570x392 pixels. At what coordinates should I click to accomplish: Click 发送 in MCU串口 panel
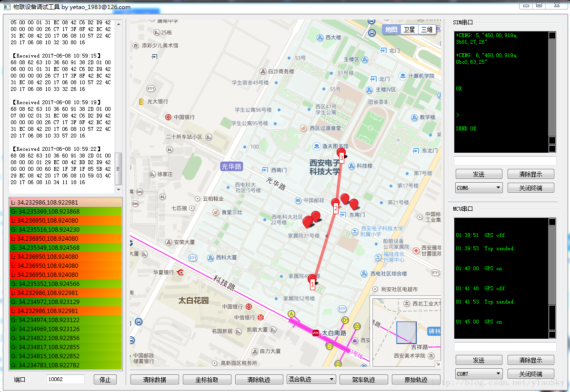479,360
